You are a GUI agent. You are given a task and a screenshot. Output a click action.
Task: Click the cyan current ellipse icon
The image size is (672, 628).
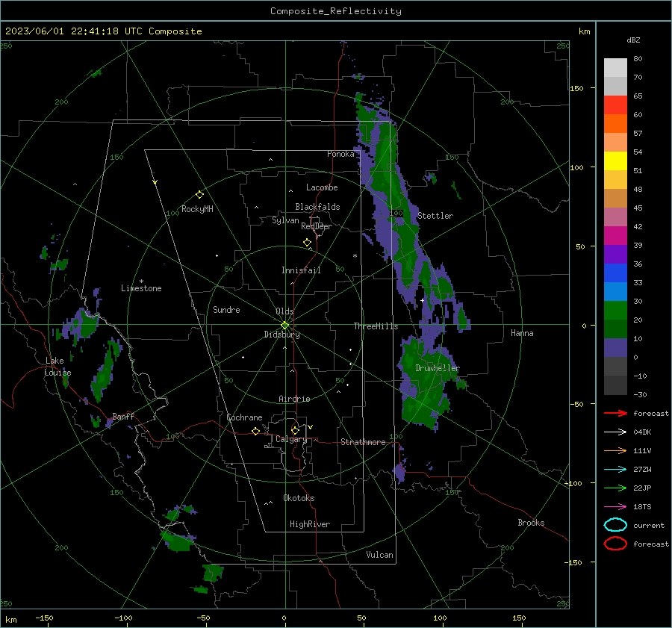click(x=615, y=525)
